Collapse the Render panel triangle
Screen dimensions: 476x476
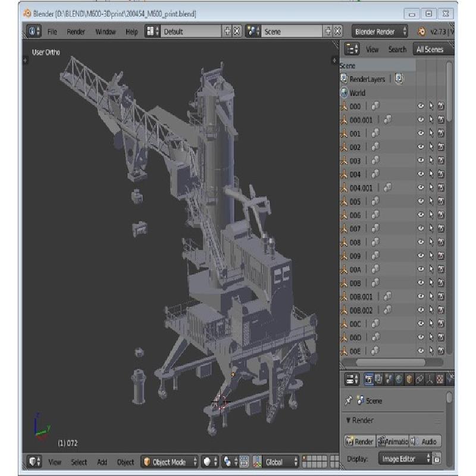tap(347, 421)
